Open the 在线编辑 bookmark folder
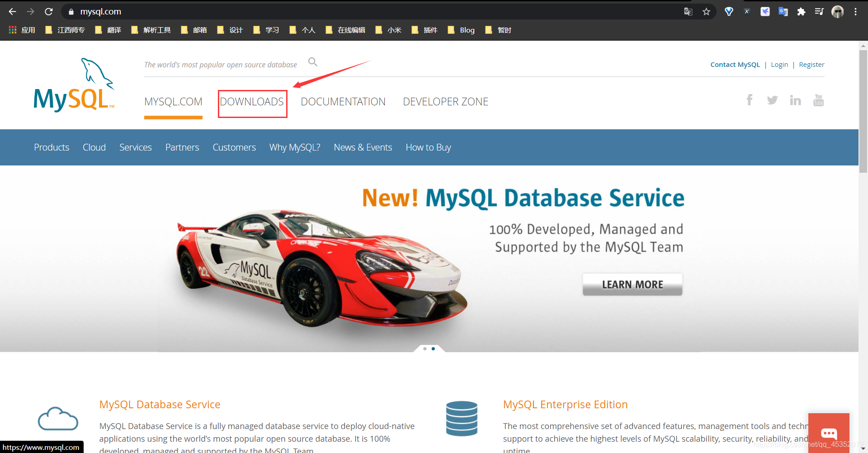This screenshot has height=453, width=868. coord(345,30)
